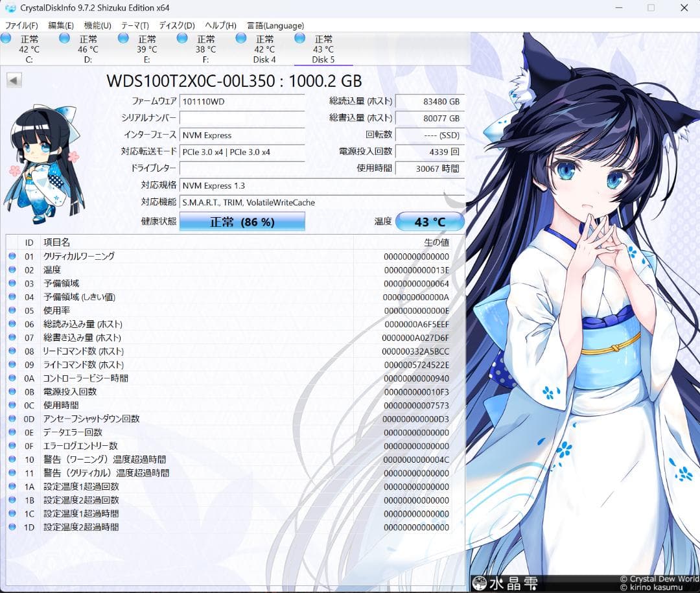Image resolution: width=700 pixels, height=593 pixels.
Task: Select the 使用率 row label
Action: coord(56,310)
